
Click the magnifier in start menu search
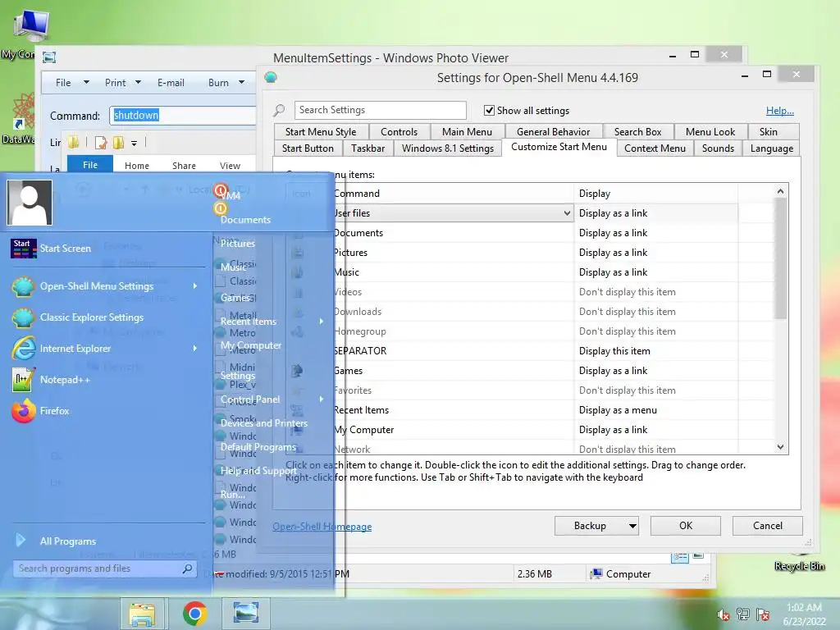[187, 568]
